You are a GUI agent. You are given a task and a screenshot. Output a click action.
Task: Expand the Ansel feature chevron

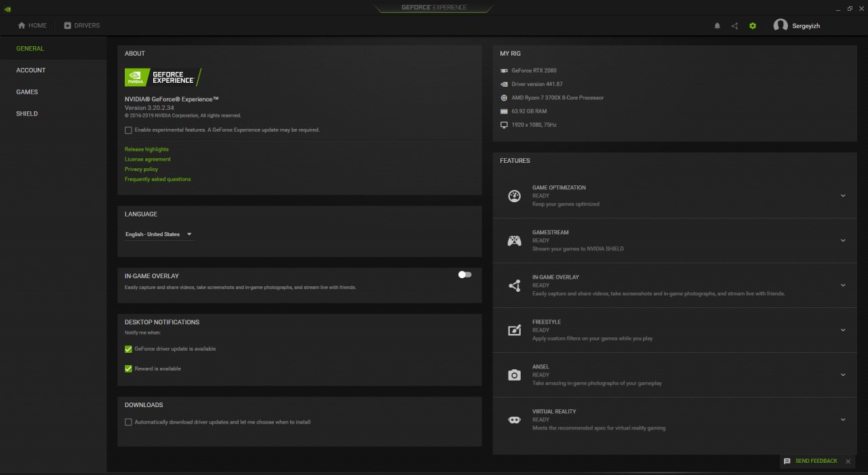pos(843,375)
